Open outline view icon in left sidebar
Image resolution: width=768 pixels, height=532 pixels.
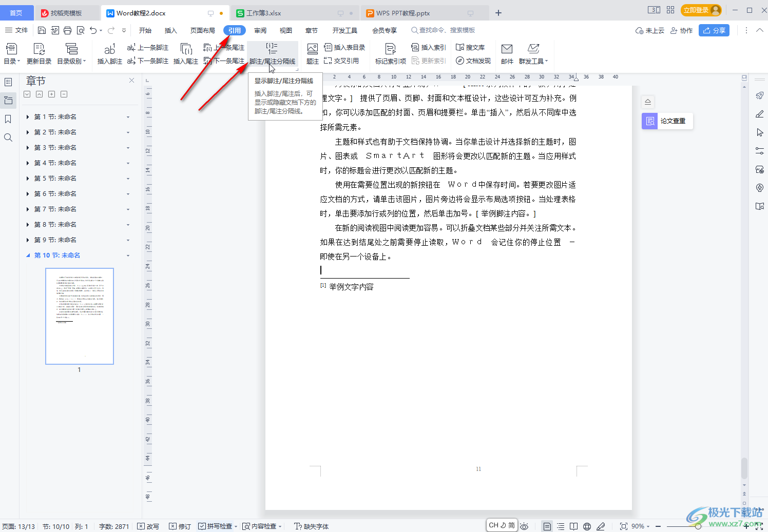coord(8,82)
